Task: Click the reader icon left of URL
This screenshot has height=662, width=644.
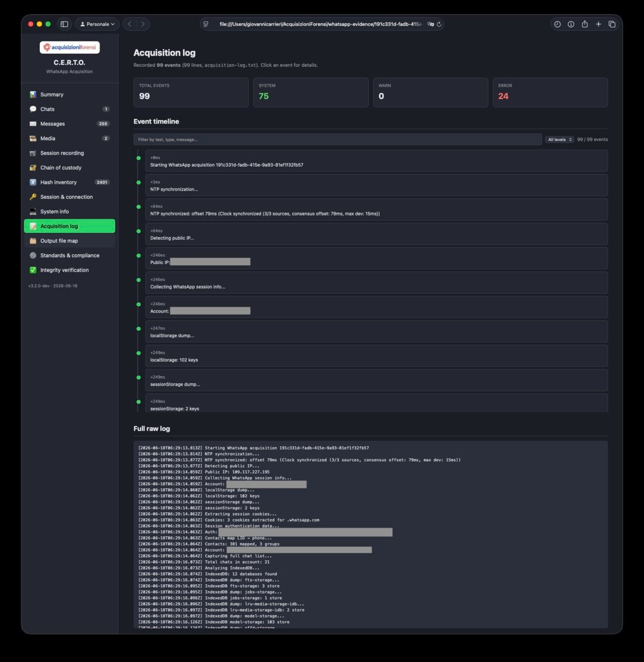Action: pyautogui.click(x=206, y=24)
